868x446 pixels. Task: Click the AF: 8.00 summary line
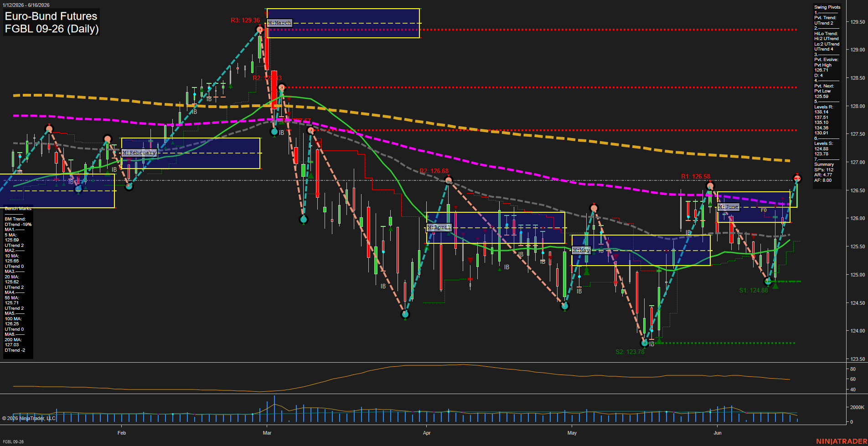[x=823, y=180]
